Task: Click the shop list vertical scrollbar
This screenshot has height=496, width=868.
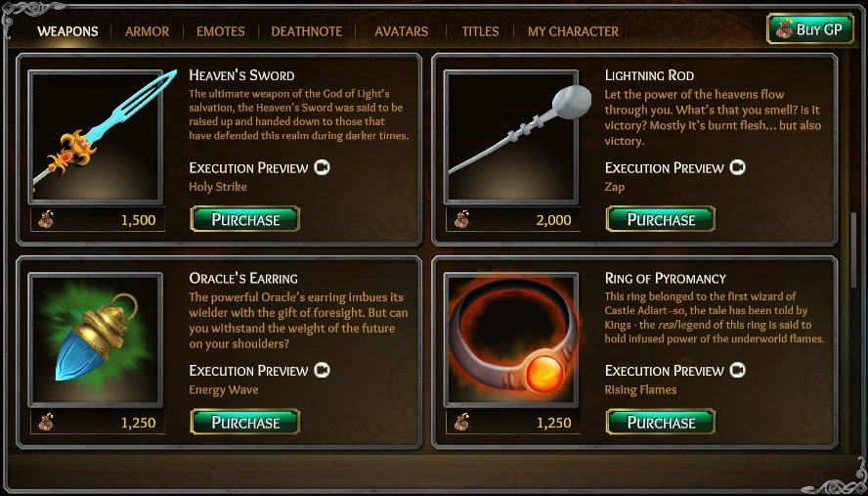Action: click(853, 249)
